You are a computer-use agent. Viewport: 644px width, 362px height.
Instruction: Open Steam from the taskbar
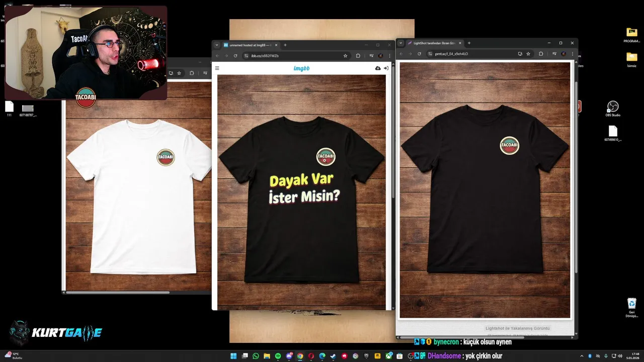333,356
